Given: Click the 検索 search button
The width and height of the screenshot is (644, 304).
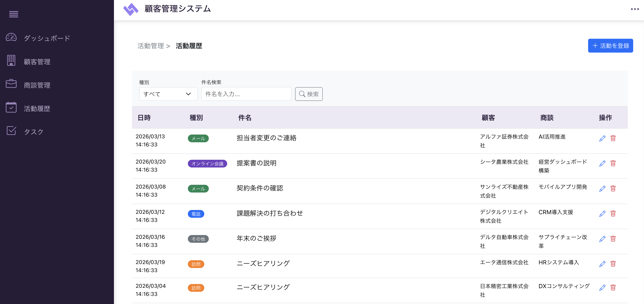Looking at the screenshot, I should [309, 94].
